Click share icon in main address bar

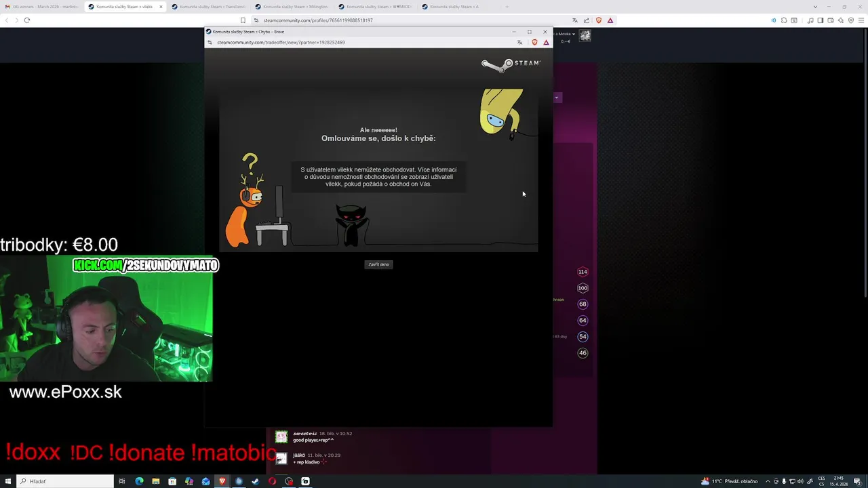coord(587,20)
